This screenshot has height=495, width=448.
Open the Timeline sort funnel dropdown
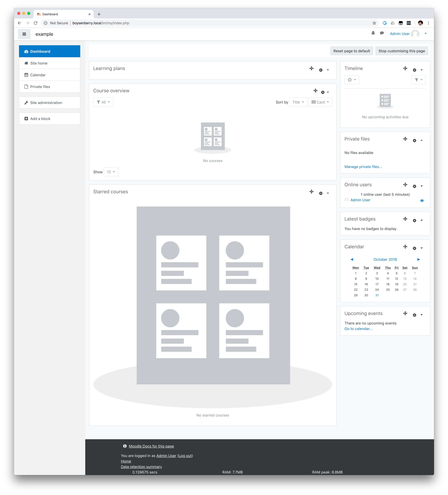(418, 80)
